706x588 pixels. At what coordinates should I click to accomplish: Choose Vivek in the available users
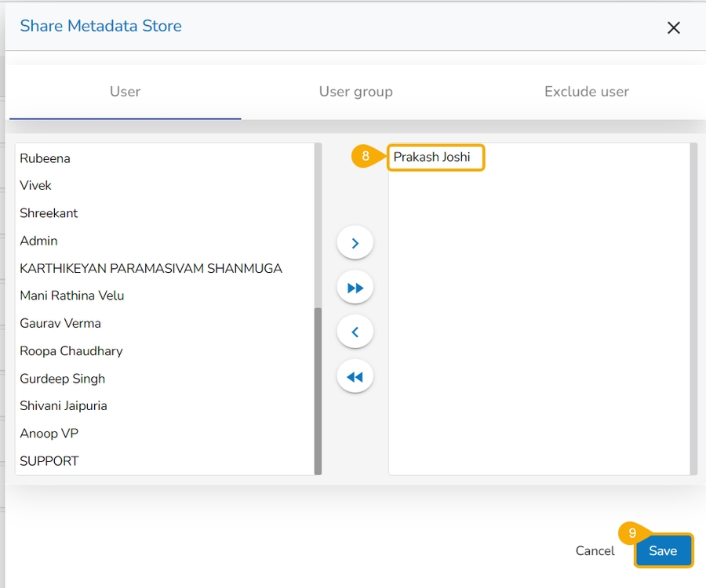pyautogui.click(x=36, y=186)
